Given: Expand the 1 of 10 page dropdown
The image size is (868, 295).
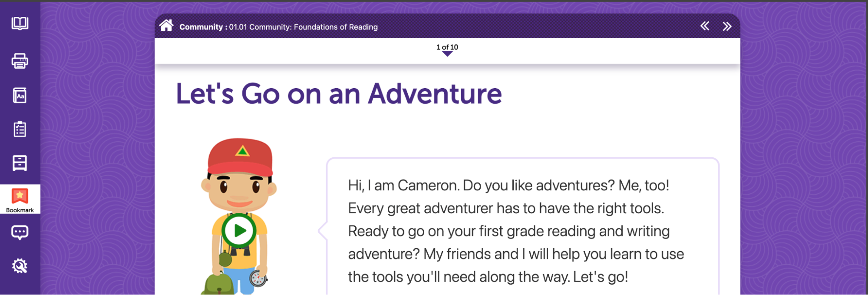Looking at the screenshot, I should click(447, 50).
